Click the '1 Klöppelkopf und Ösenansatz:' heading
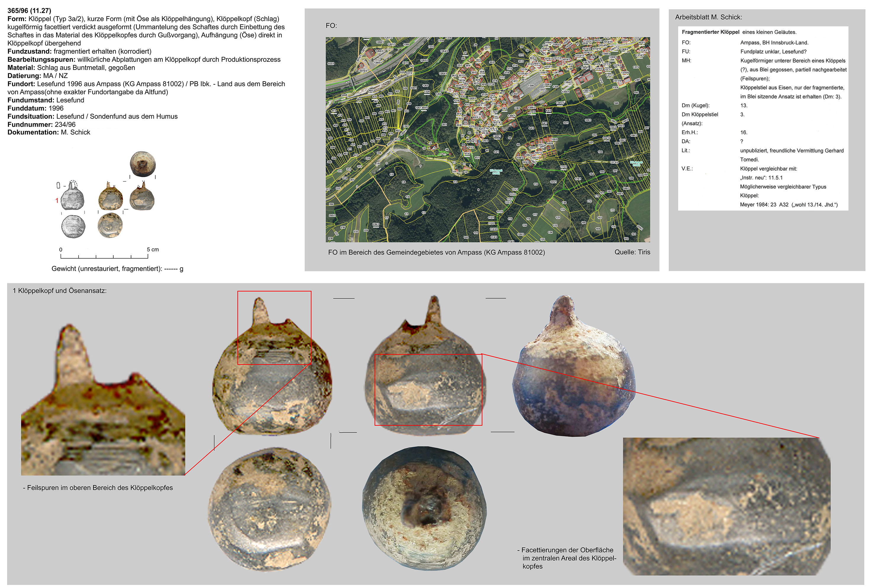 (x=60, y=291)
